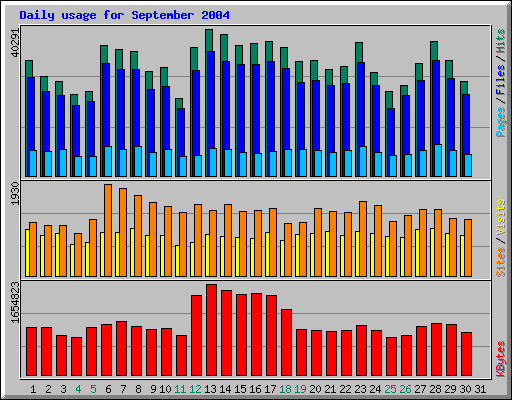The height and width of the screenshot is (400, 512).
Task: Select the red KBytes bar for day 30
Action: coord(466,354)
